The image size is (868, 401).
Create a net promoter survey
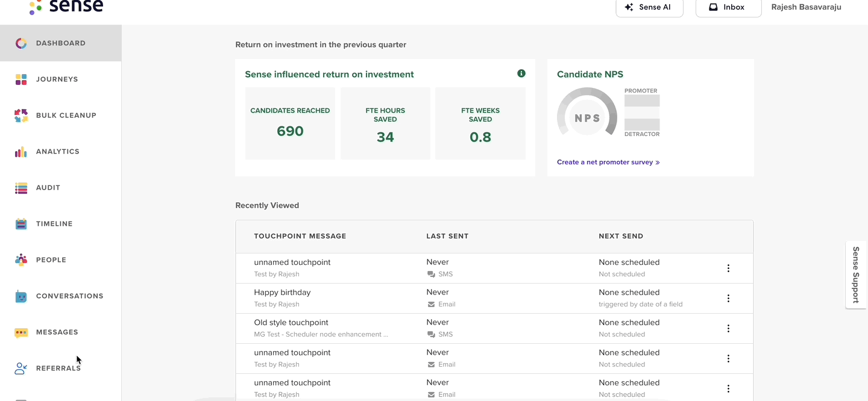608,163
